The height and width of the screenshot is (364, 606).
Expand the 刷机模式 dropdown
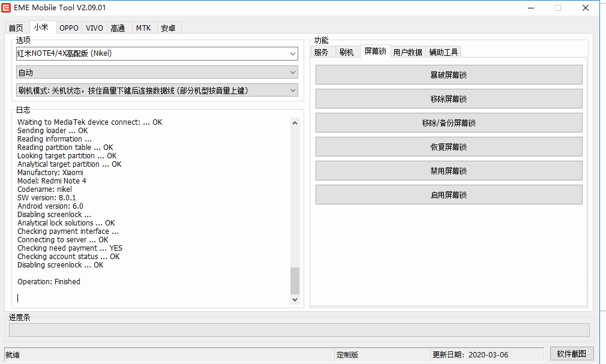(x=293, y=91)
